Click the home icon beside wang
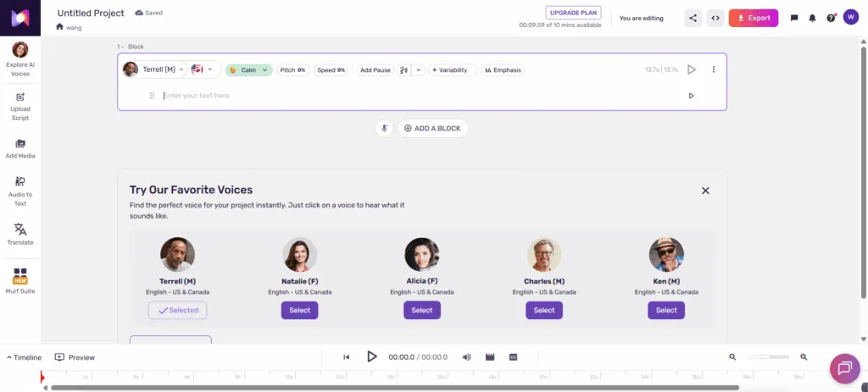This screenshot has width=868, height=392. click(x=60, y=26)
